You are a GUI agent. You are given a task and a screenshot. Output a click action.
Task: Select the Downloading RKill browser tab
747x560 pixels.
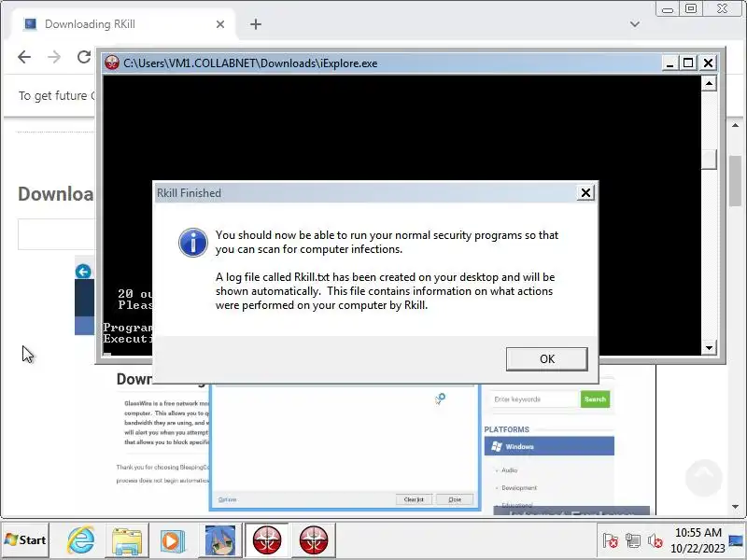coord(121,24)
